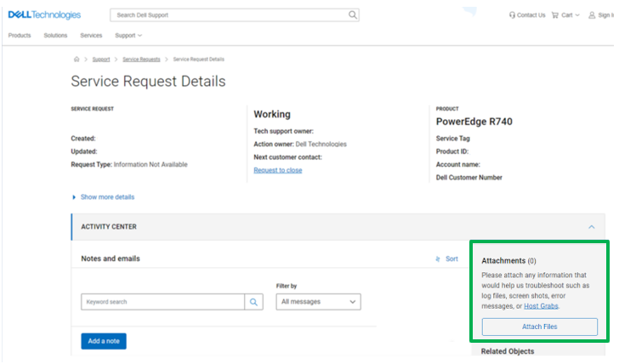619x364 pixels.
Task: Open the All messages filter dropdown
Action: point(318,302)
